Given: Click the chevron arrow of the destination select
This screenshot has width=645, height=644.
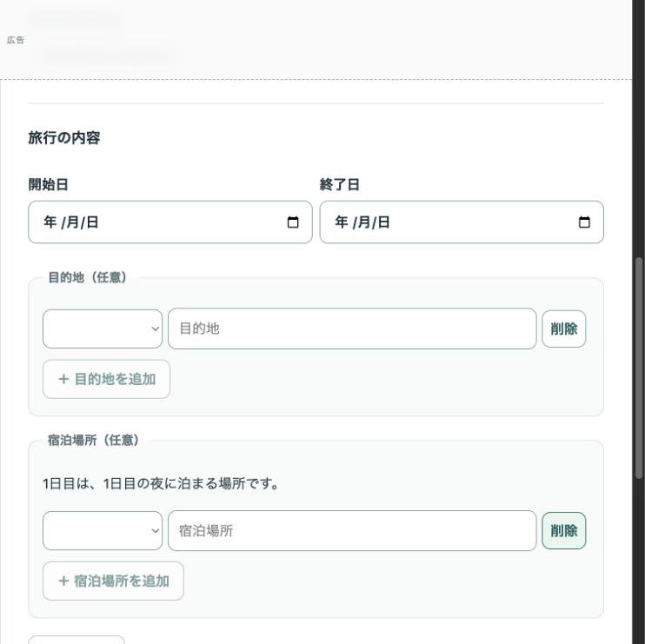Looking at the screenshot, I should pyautogui.click(x=155, y=329).
